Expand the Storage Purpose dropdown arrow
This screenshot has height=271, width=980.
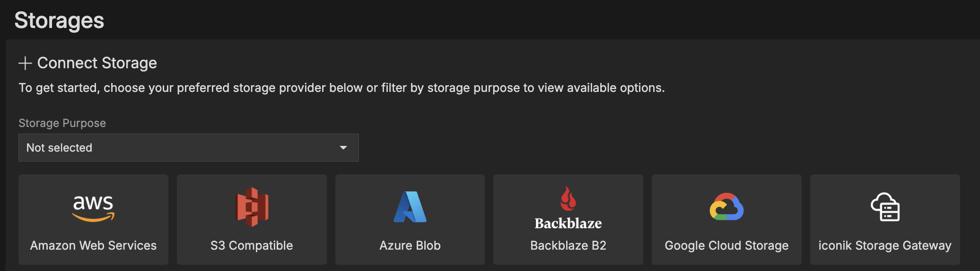pyautogui.click(x=343, y=148)
